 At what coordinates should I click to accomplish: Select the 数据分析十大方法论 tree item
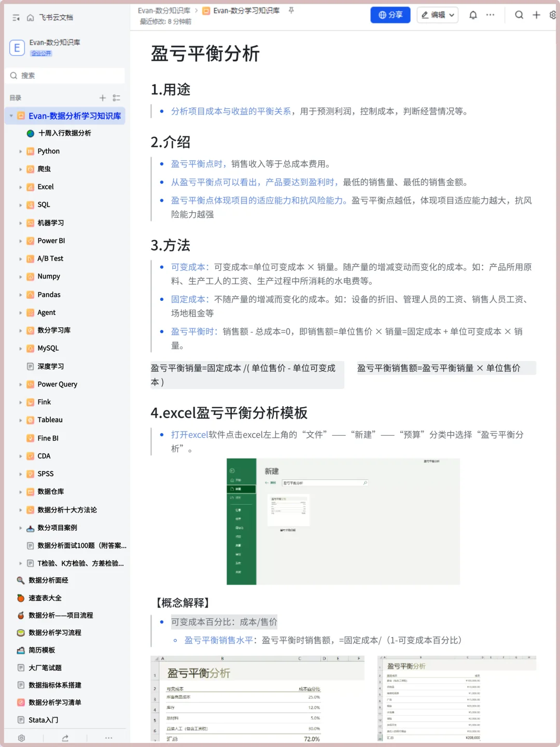pyautogui.click(x=67, y=510)
